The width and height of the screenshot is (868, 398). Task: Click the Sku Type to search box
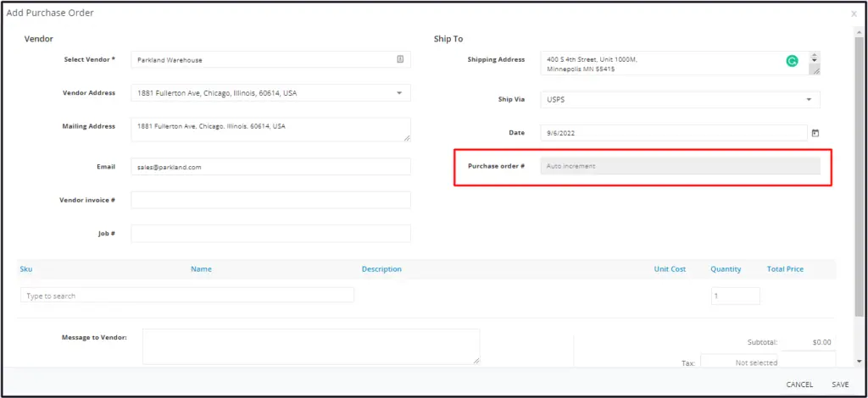point(187,296)
